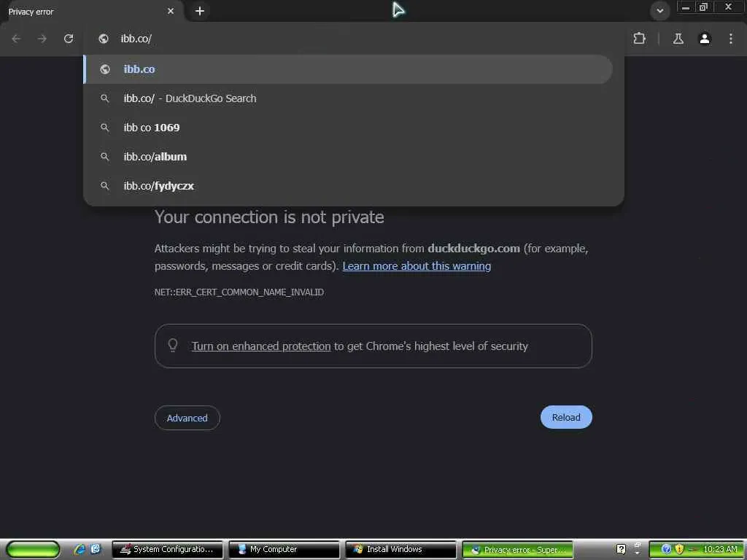Click 'Turn on enhanced protection' link
The height and width of the screenshot is (560, 747).
click(x=261, y=346)
